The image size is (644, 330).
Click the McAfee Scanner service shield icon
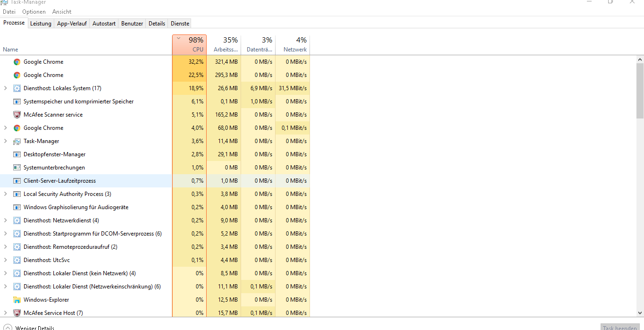(x=17, y=115)
